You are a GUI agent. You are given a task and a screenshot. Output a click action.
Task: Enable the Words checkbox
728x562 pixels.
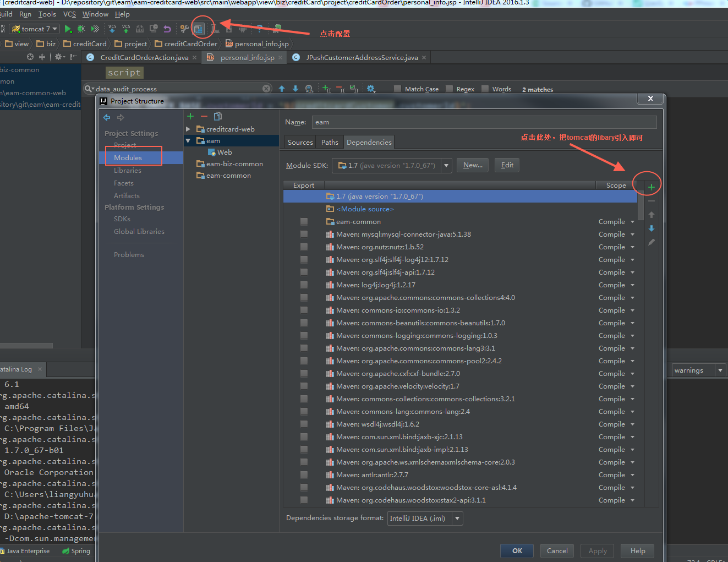pyautogui.click(x=485, y=89)
